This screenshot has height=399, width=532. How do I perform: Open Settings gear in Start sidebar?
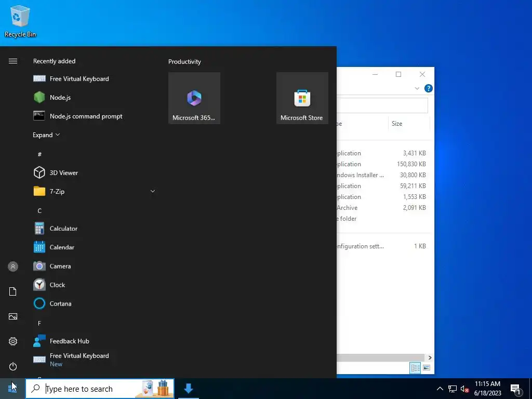(x=13, y=341)
